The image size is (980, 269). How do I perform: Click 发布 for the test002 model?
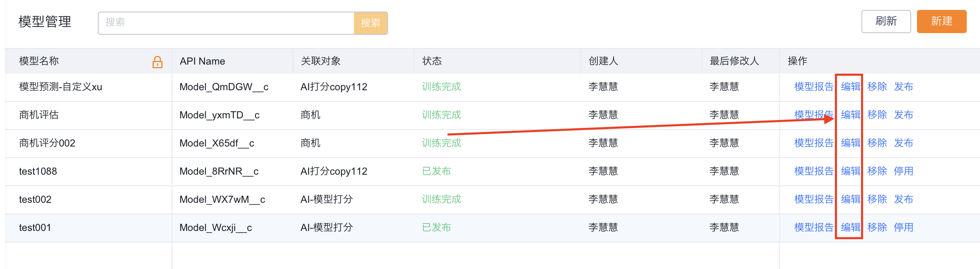coord(904,199)
